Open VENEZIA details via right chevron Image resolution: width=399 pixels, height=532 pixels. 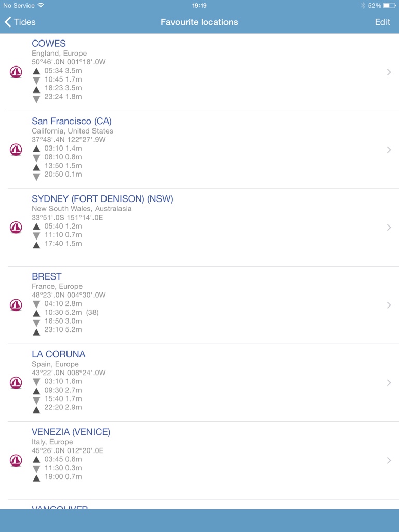coord(389,460)
